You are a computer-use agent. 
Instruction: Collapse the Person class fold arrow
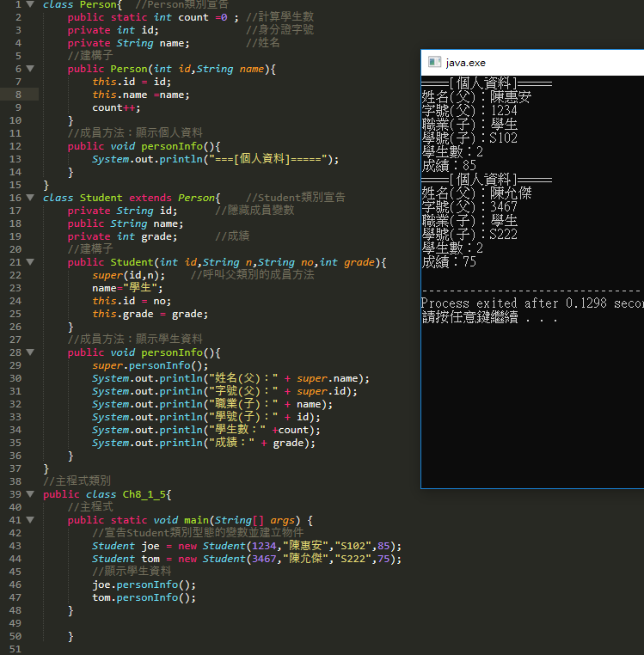pos(30,4)
